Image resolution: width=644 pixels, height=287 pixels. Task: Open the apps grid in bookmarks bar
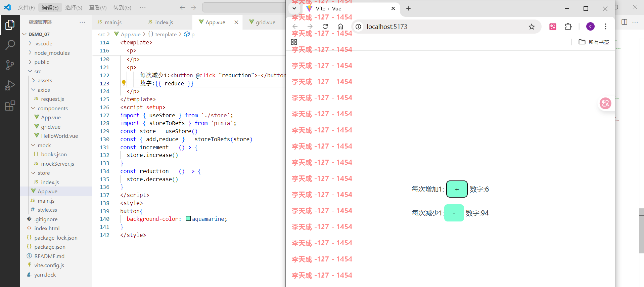(x=294, y=42)
